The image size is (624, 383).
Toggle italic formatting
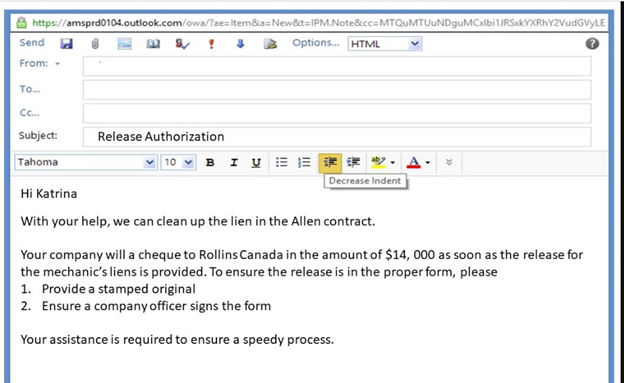(x=234, y=162)
